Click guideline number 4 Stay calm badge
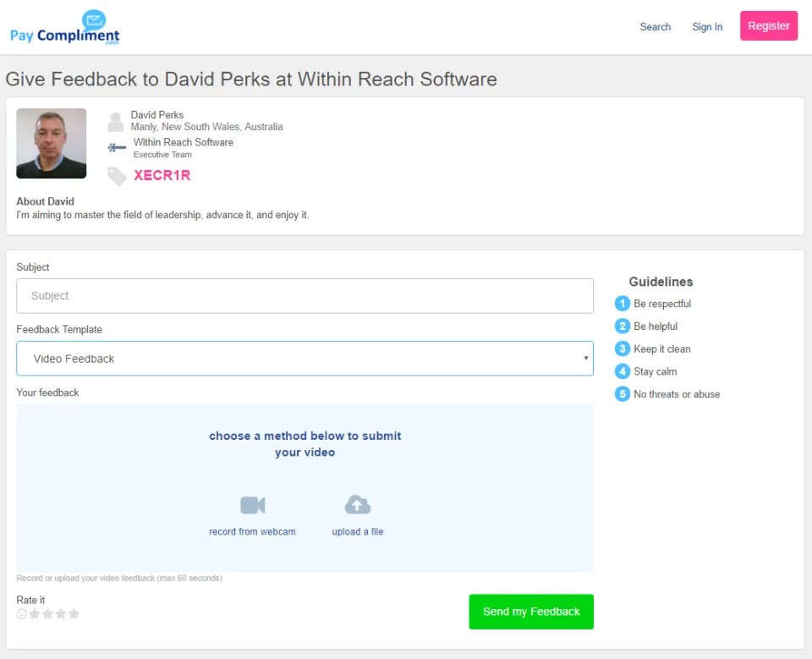The image size is (812, 659). 623,371
